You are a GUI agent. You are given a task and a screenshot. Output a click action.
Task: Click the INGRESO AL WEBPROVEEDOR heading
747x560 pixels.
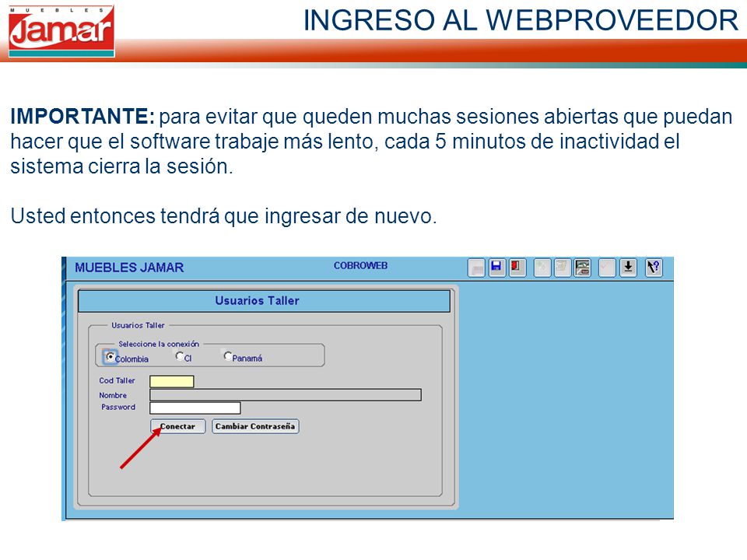point(521,20)
